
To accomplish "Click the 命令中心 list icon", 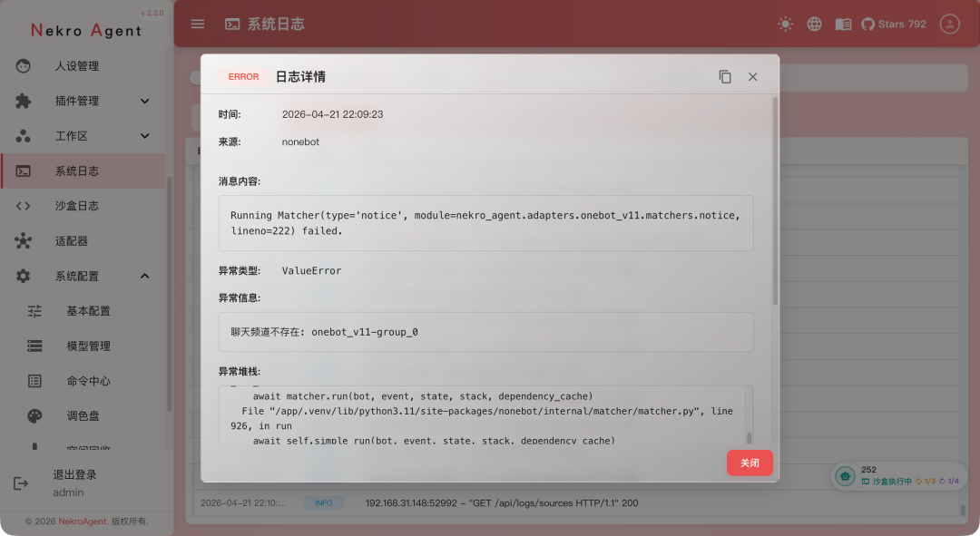I will pos(34,380).
